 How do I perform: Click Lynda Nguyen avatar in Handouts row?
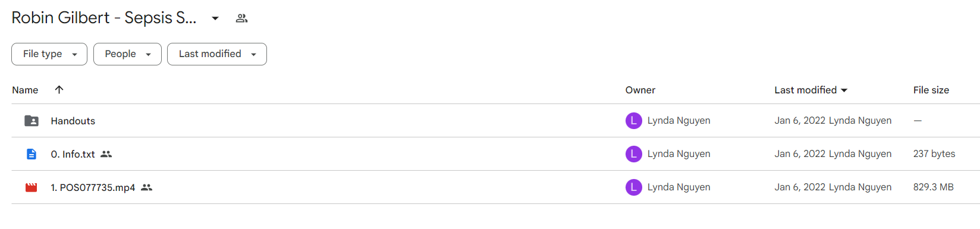634,121
